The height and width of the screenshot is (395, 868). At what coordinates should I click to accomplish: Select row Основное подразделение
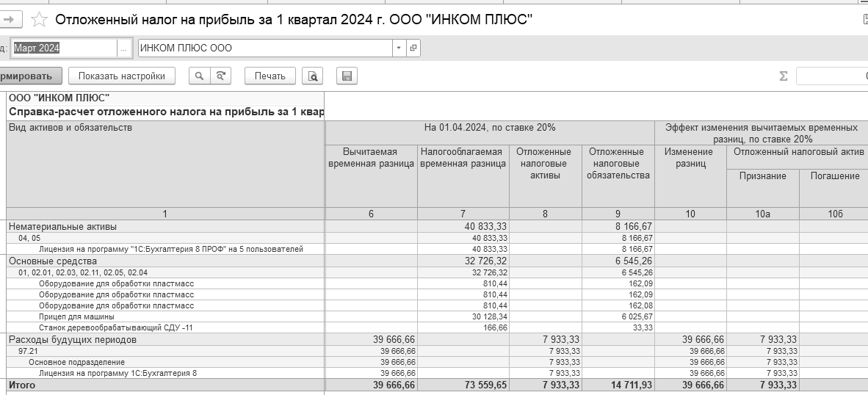coord(165,362)
